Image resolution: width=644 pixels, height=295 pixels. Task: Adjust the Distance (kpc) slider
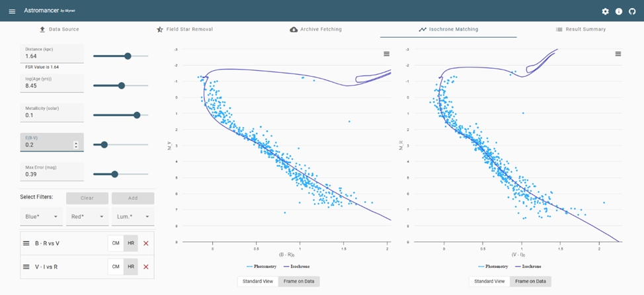[128, 56]
